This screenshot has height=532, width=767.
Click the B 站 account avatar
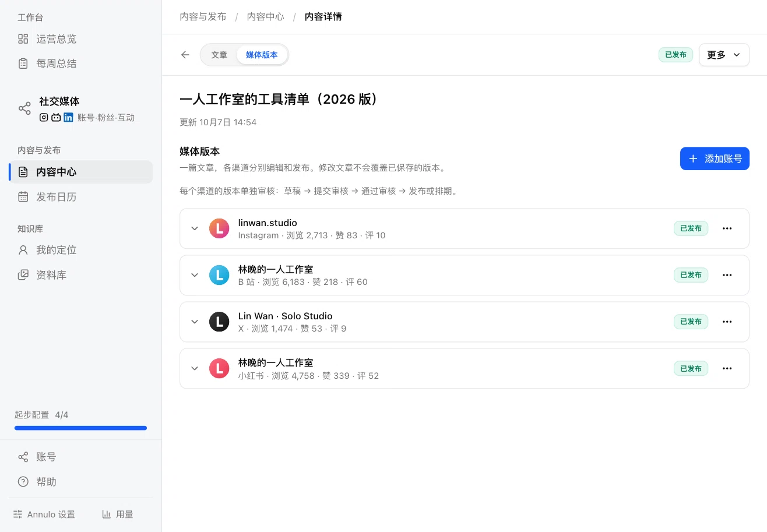[219, 275]
